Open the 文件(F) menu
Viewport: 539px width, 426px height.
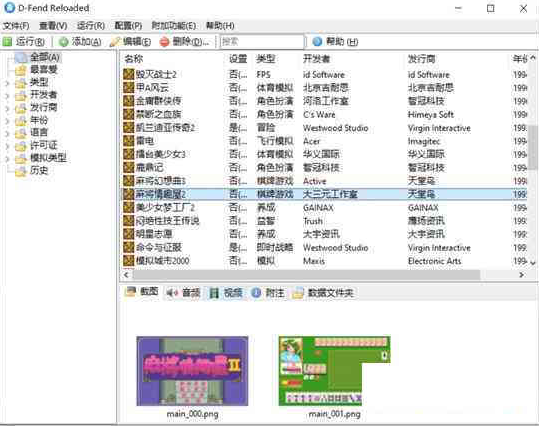tap(16, 26)
